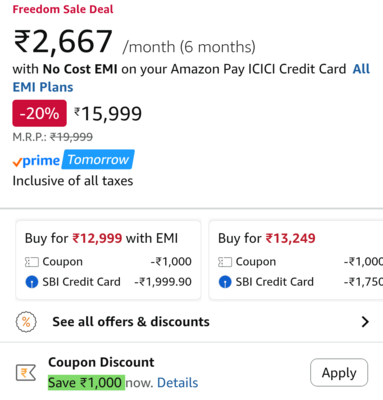Select the See all offers & discounts row
This screenshot has height=400, width=383.
point(191,322)
